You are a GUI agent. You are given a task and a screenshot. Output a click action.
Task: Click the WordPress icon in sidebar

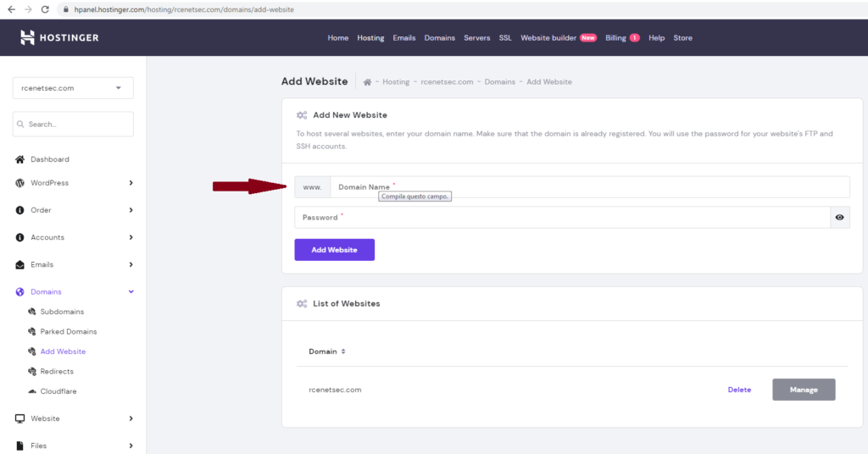(20, 183)
